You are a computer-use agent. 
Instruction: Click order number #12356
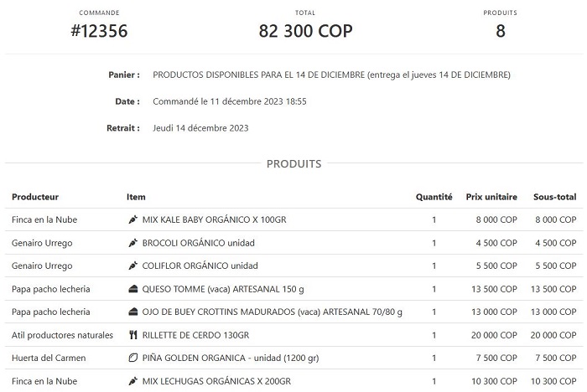tap(99, 32)
